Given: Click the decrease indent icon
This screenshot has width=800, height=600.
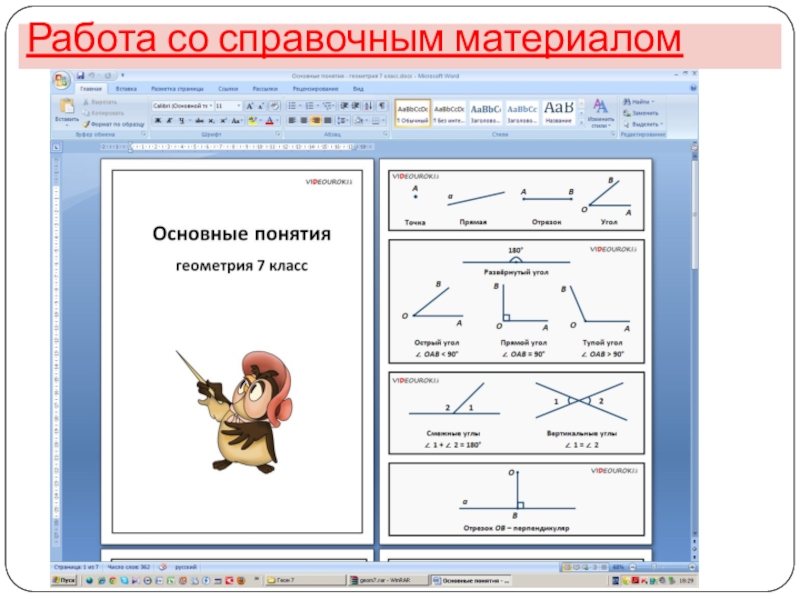Looking at the screenshot, I should [x=344, y=106].
